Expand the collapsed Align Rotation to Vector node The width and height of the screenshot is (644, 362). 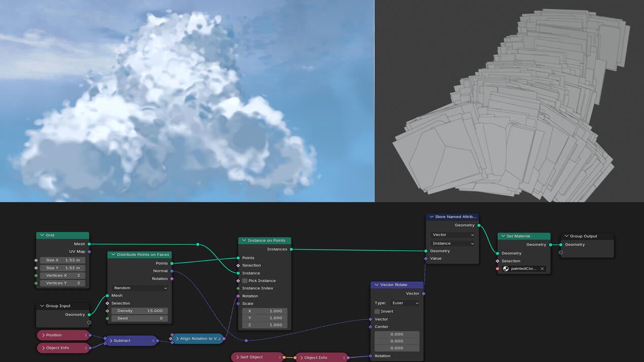click(x=177, y=339)
